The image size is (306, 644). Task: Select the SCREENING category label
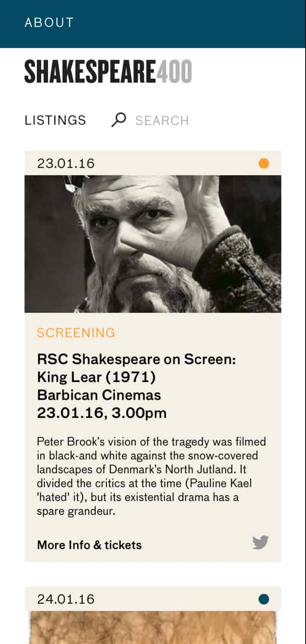pyautogui.click(x=76, y=333)
